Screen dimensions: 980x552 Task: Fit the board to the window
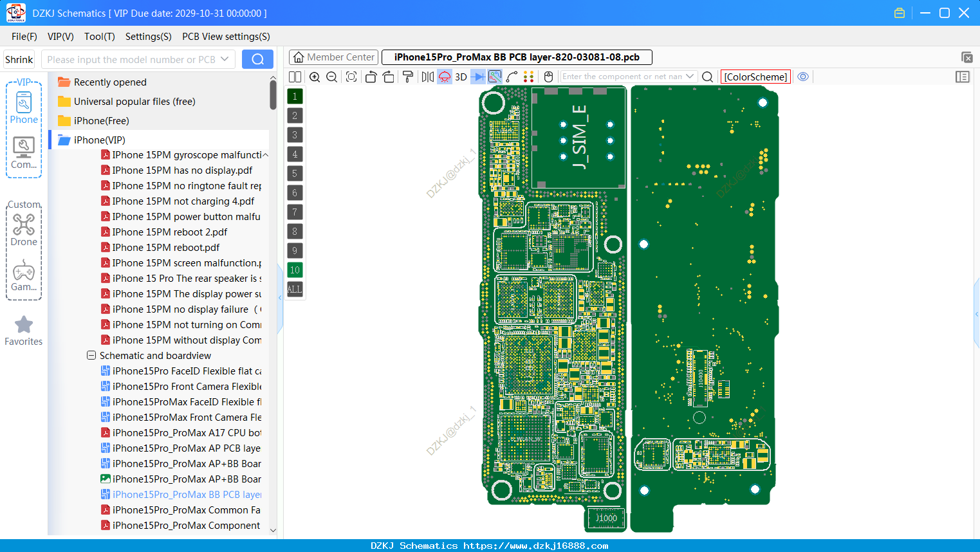pyautogui.click(x=351, y=77)
